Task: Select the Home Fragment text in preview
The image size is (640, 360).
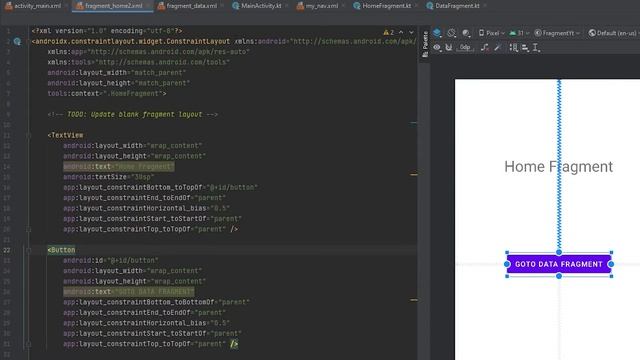Action: pos(558,167)
